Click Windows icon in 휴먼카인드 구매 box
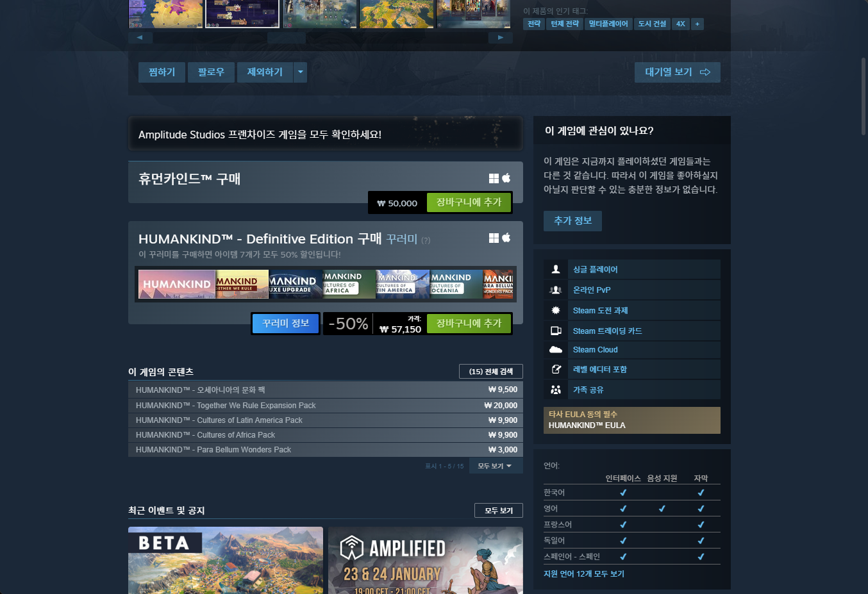The width and height of the screenshot is (868, 594). (x=494, y=178)
